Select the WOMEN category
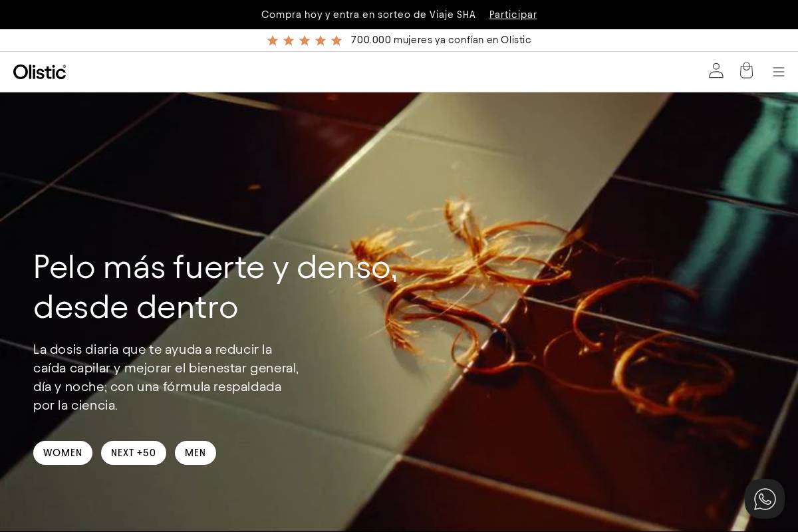 pos(63,453)
